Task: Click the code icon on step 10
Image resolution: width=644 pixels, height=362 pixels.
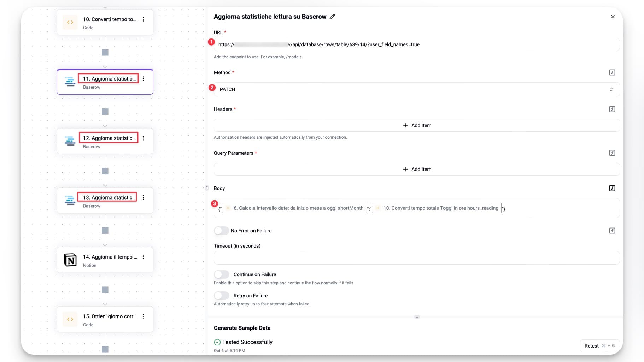Action: pyautogui.click(x=70, y=22)
